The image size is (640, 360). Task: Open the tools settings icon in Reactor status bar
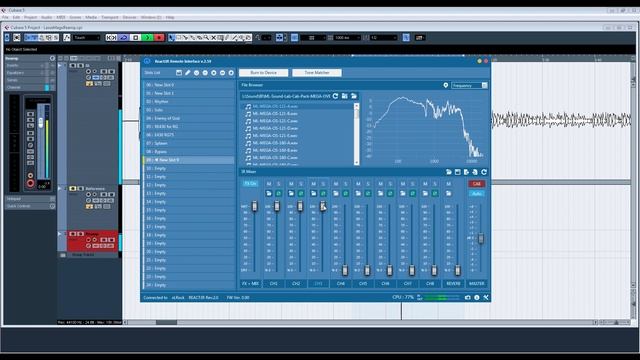click(486, 298)
